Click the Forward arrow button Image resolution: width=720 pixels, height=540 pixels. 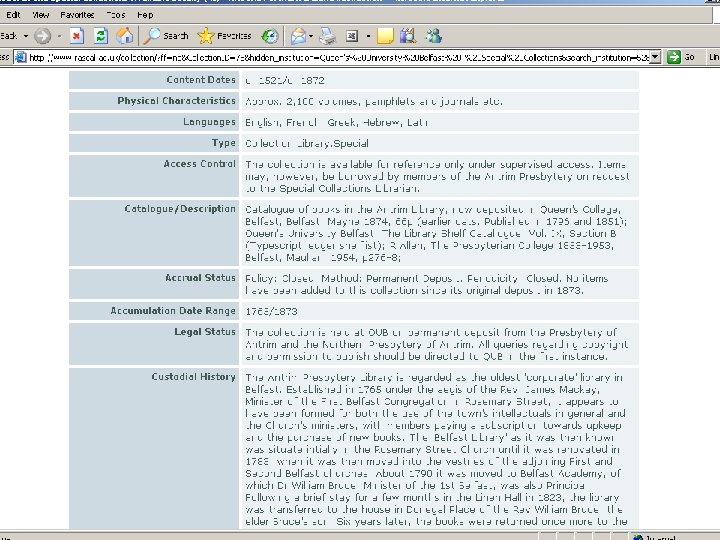[x=43, y=35]
